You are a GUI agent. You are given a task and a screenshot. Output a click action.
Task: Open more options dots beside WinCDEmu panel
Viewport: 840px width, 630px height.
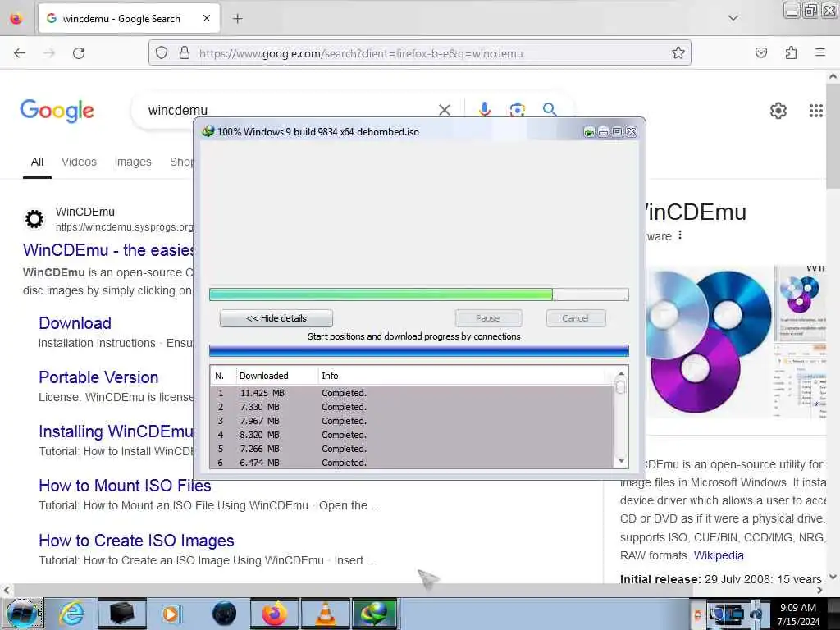[x=680, y=235]
